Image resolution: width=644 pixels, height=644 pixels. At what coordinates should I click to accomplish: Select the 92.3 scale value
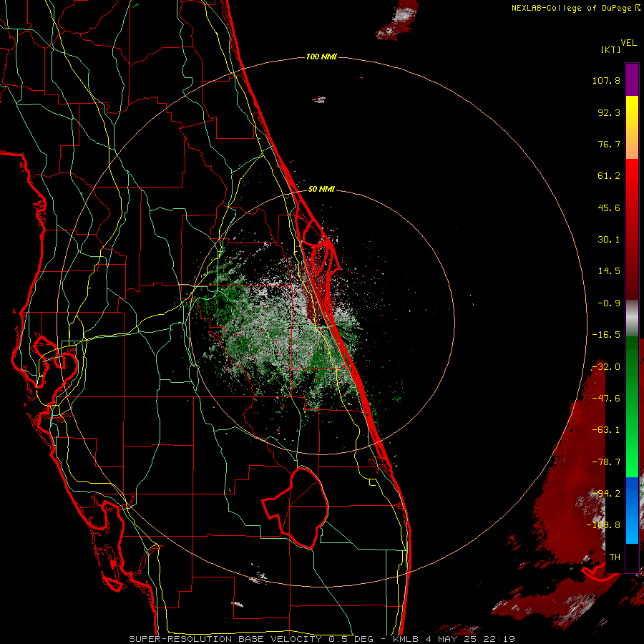pos(609,112)
